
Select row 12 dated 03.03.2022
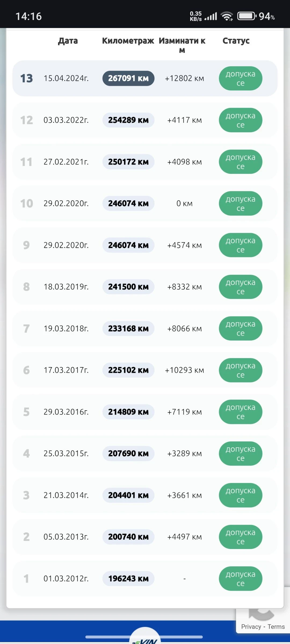coord(145,120)
